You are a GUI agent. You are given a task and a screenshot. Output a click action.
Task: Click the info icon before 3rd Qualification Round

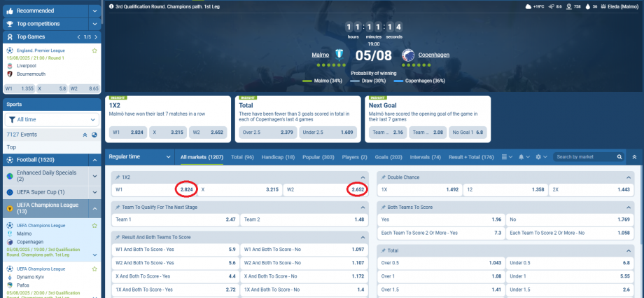click(x=112, y=6)
